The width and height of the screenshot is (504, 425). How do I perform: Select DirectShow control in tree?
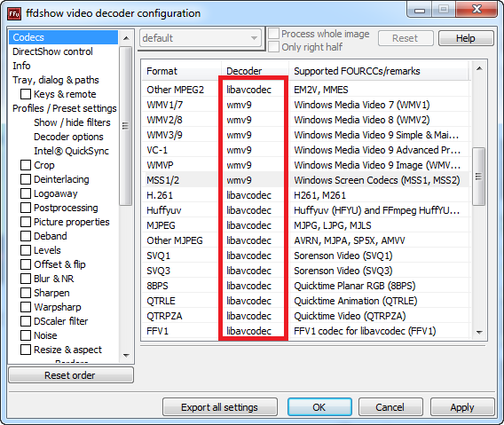(52, 51)
